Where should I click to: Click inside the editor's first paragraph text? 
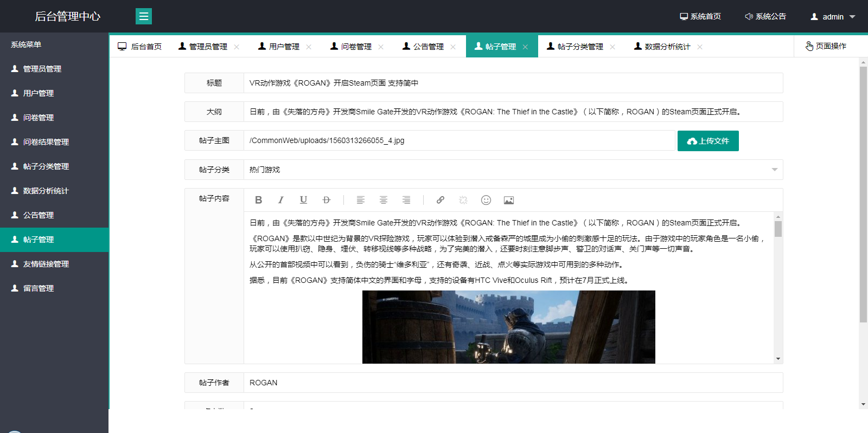[x=496, y=223]
